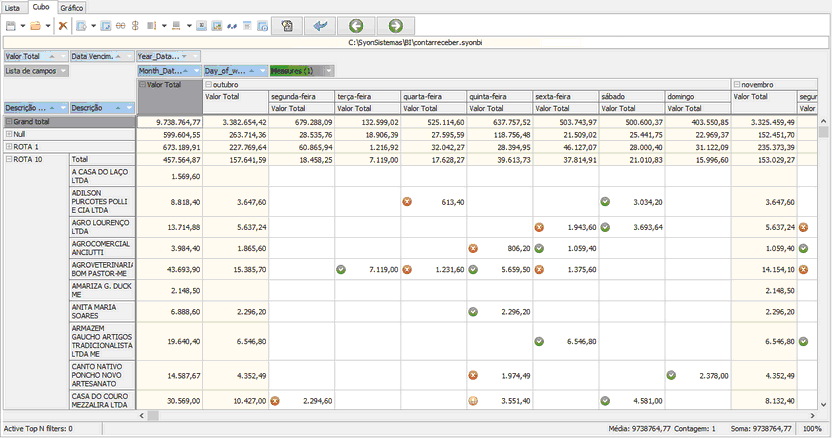Screen dimensions: 832x438
Task: Switch to the Lista tab
Action: pyautogui.click(x=12, y=7)
